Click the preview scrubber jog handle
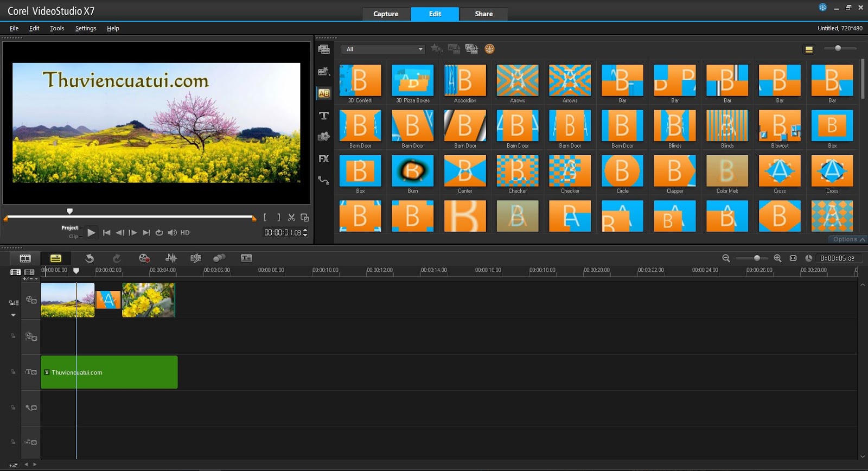 (x=69, y=211)
